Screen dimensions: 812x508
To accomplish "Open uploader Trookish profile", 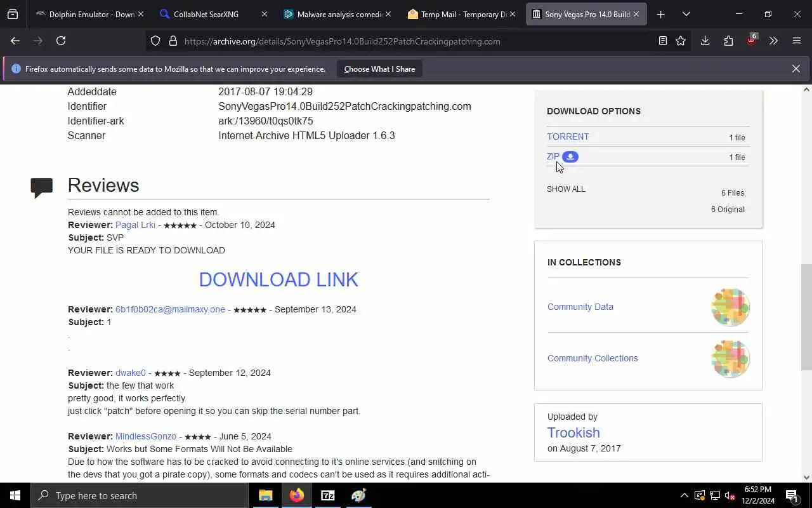I will 573,432.
